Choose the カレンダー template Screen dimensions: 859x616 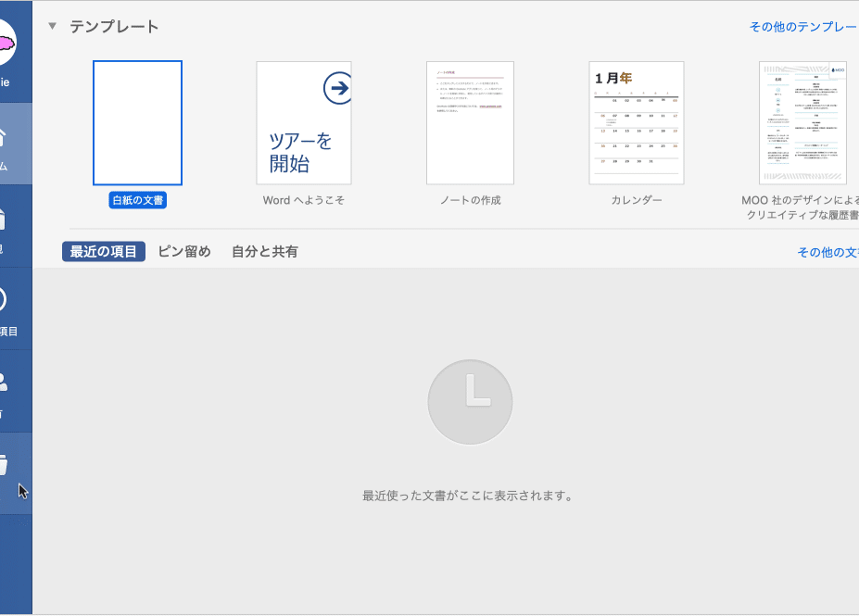coord(637,123)
